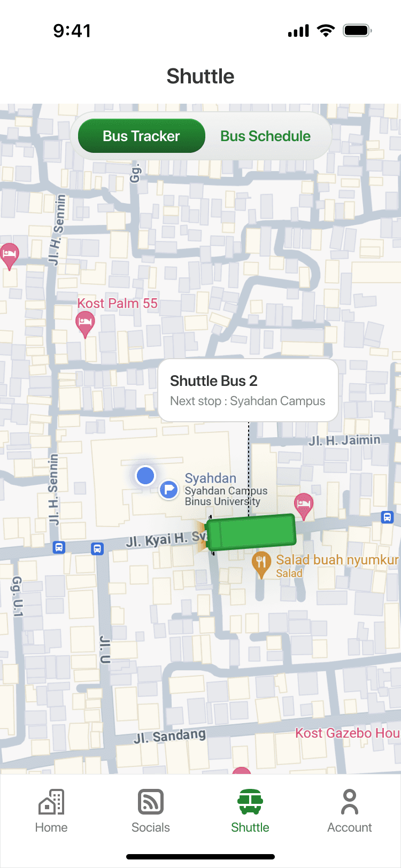This screenshot has height=868, width=401.
Task: Tap the battery indicator in status bar
Action: (358, 30)
